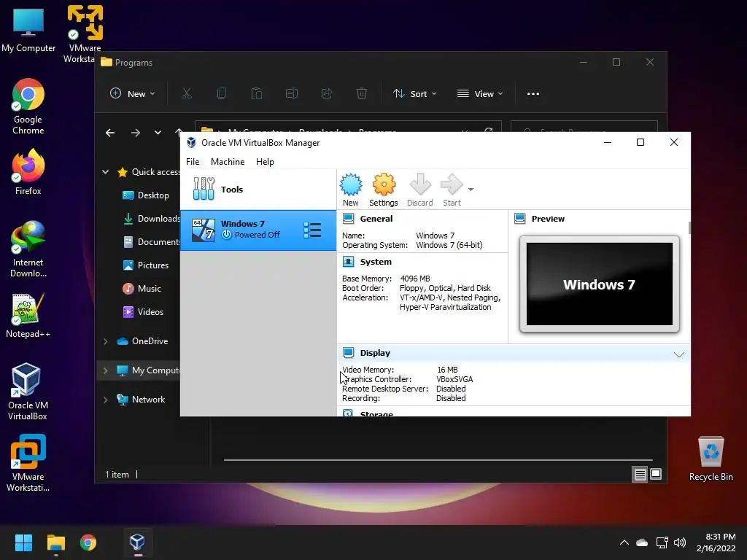Screen dimensions: 747x560
Task: Open Windows Start menu on taskbar
Action: (x=23, y=542)
